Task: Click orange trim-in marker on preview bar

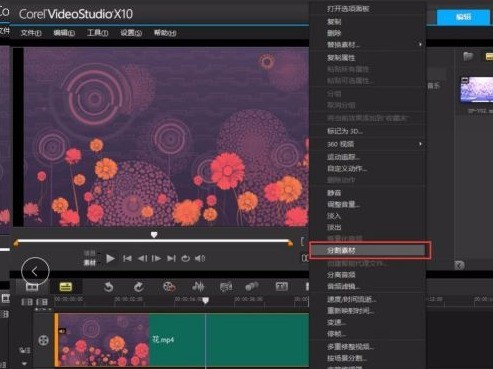Action: point(16,243)
